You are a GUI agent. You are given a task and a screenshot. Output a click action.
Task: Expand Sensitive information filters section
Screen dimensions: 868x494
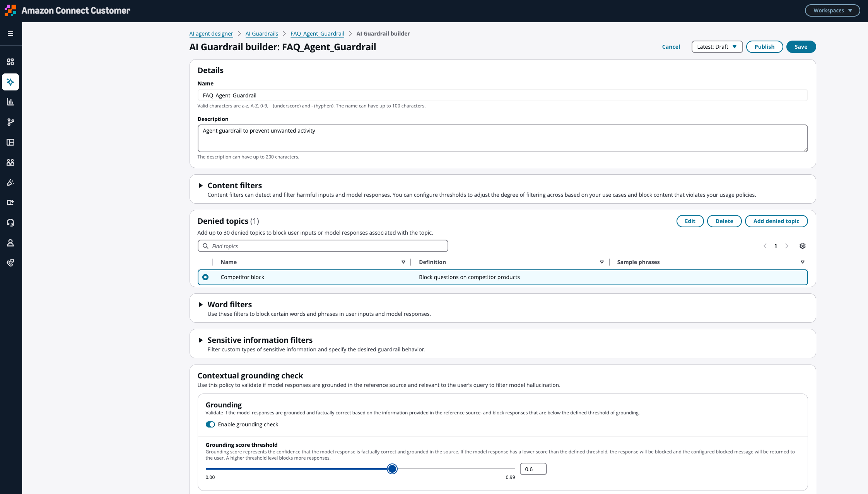tap(200, 340)
